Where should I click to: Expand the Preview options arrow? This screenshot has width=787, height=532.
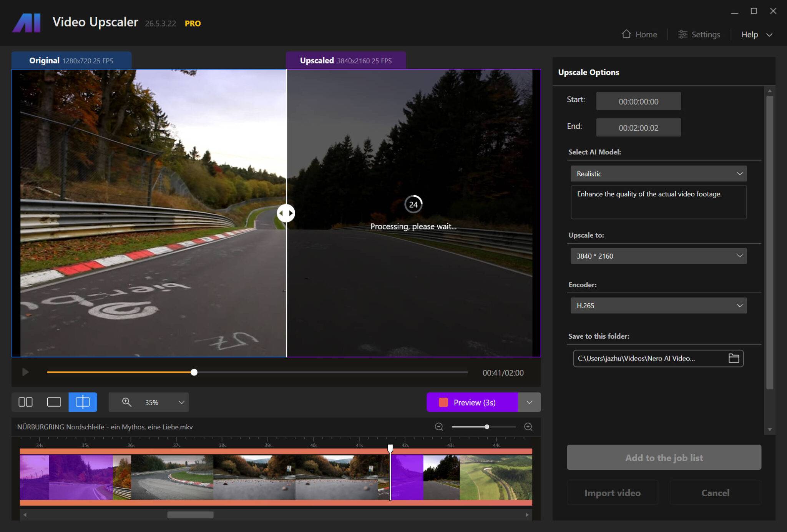pyautogui.click(x=529, y=402)
